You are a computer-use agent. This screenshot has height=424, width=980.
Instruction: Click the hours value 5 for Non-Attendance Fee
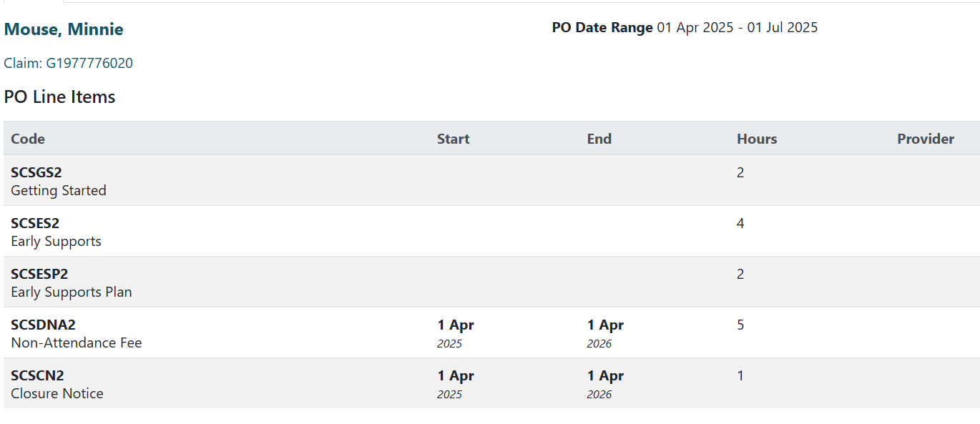tap(740, 325)
